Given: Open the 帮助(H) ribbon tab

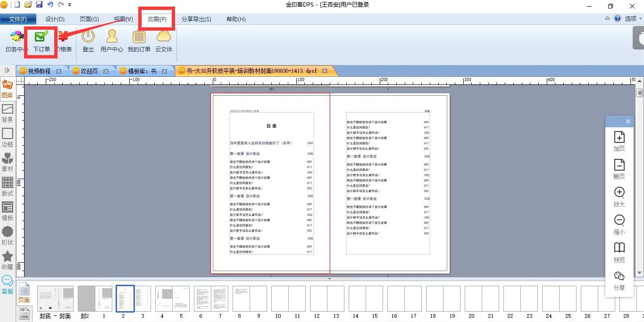Looking at the screenshot, I should tap(236, 19).
